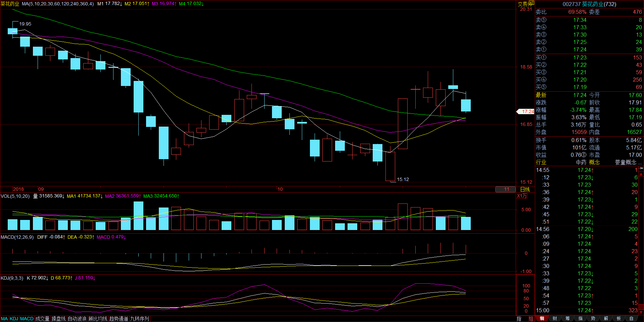Open the 解 analysis tab

tap(606, 319)
